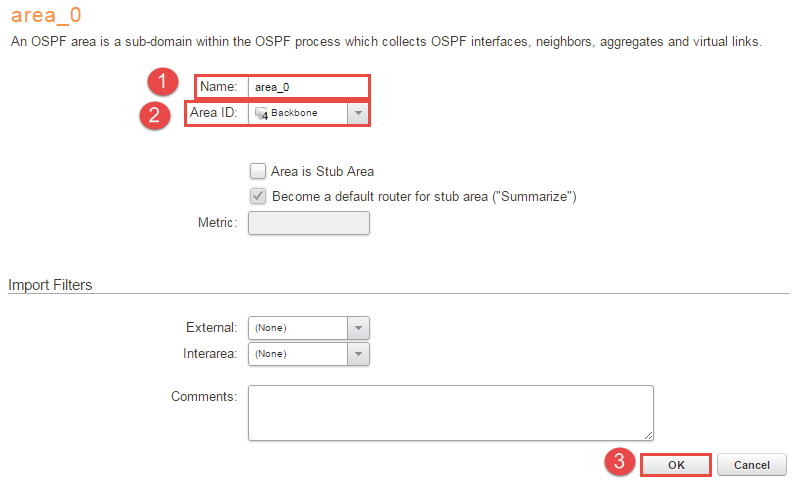Click inside the Metric input field
This screenshot has width=800, height=483.
tap(308, 222)
